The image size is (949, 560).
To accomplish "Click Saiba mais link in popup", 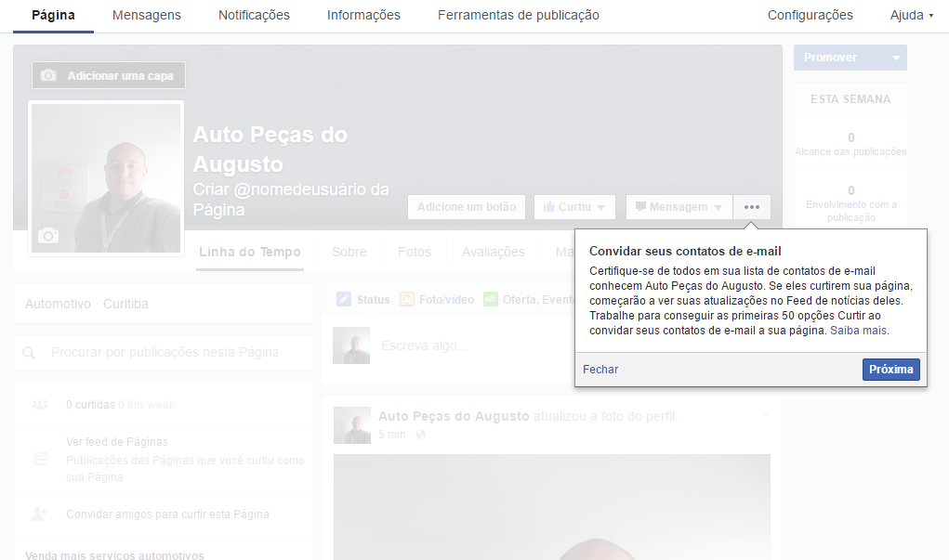I will click(x=858, y=331).
